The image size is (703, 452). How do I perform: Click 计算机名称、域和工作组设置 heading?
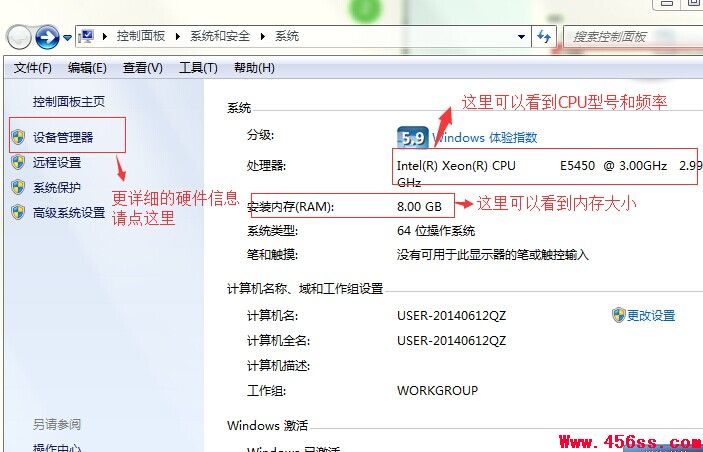pyautogui.click(x=305, y=288)
